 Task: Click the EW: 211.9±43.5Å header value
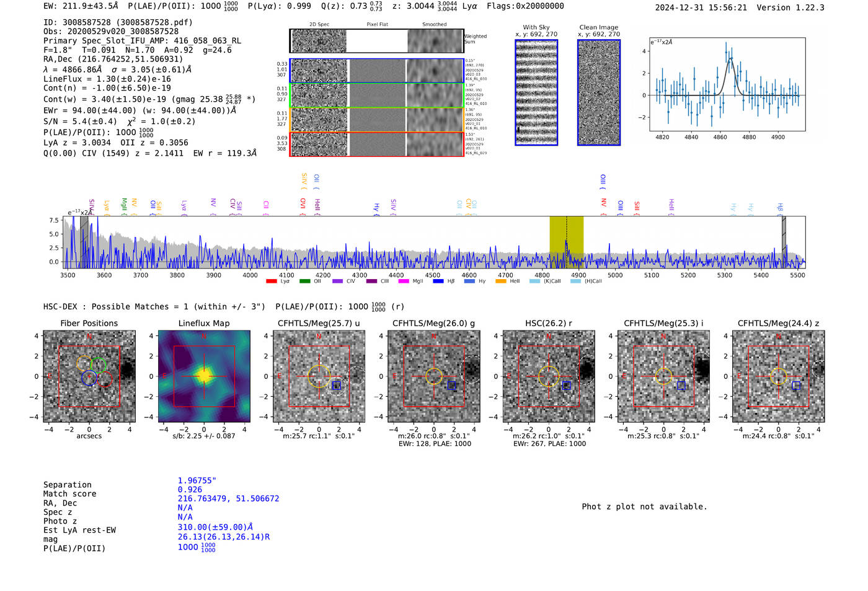tap(81, 6)
